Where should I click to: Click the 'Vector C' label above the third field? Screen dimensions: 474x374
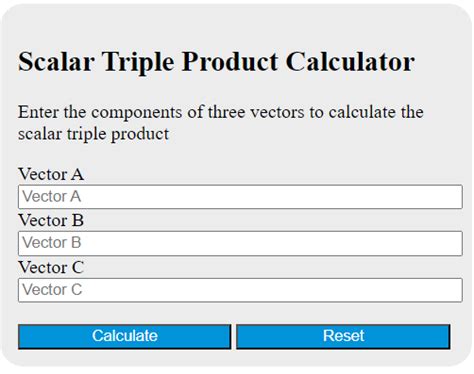coord(51,267)
